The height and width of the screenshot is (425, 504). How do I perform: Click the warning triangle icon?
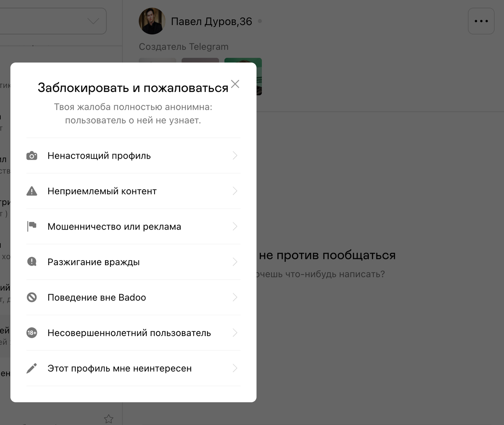pyautogui.click(x=32, y=191)
